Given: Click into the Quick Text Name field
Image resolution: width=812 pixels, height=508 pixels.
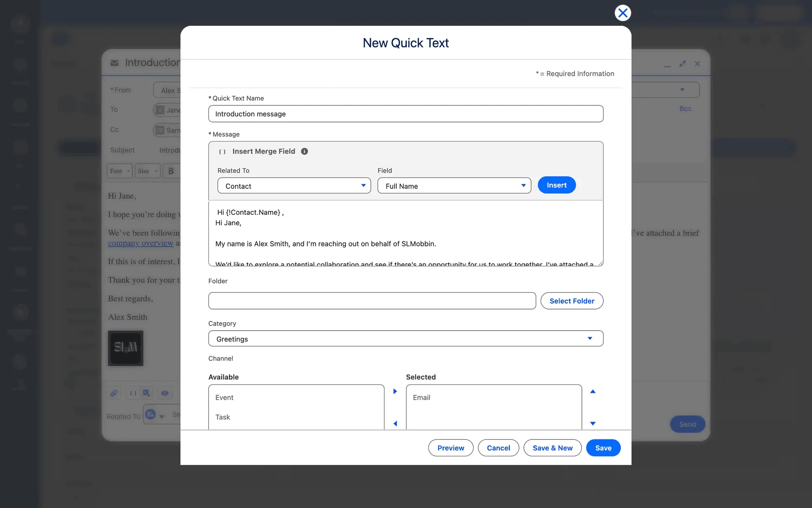Looking at the screenshot, I should coord(406,114).
